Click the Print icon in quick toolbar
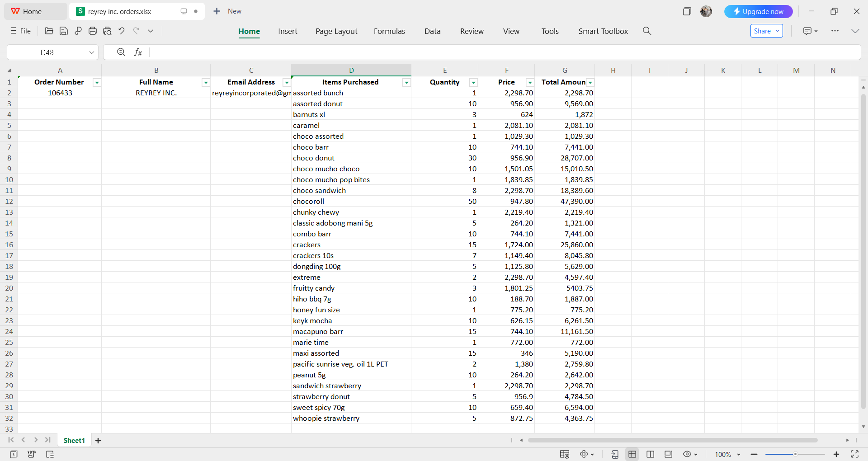Viewport: 868px width, 461px height. pyautogui.click(x=93, y=31)
